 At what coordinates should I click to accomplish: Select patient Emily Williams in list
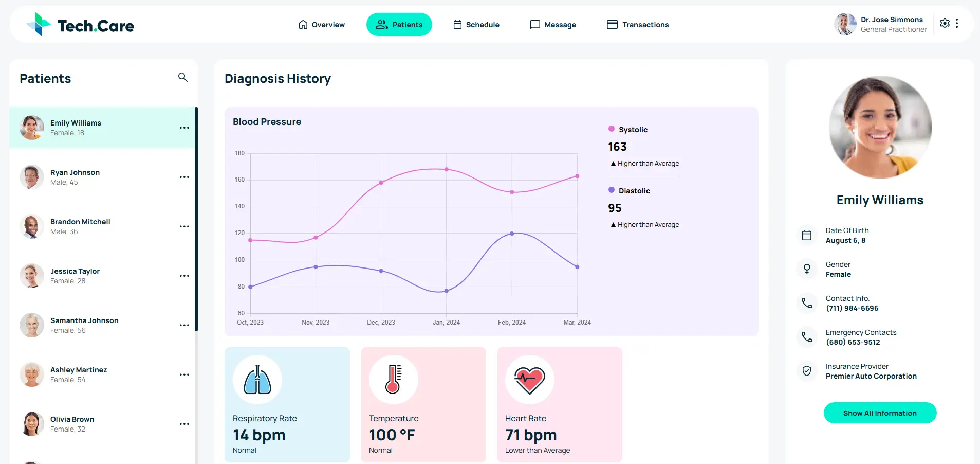pyautogui.click(x=102, y=128)
